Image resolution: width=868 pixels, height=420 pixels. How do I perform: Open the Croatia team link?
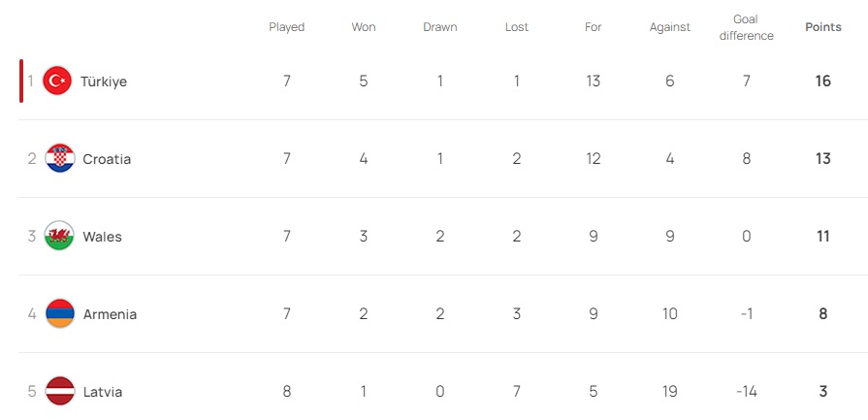coord(107,159)
